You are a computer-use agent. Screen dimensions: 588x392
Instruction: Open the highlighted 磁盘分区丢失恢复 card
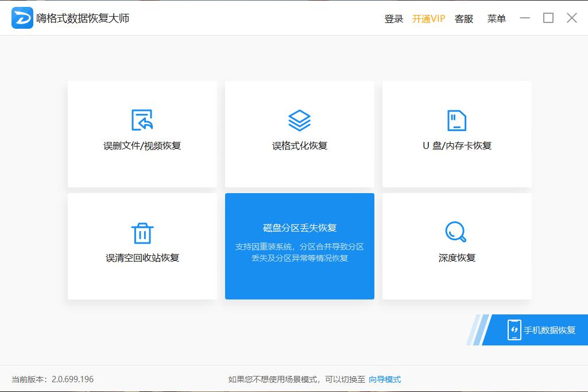(299, 247)
